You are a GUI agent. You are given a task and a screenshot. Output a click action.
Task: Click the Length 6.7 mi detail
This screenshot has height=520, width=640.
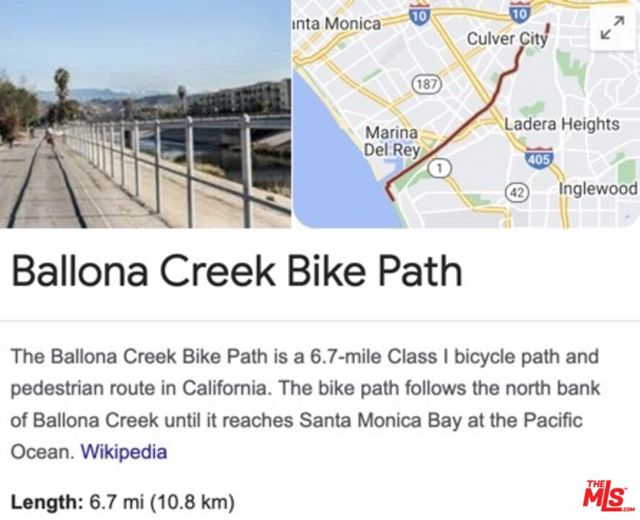click(122, 502)
